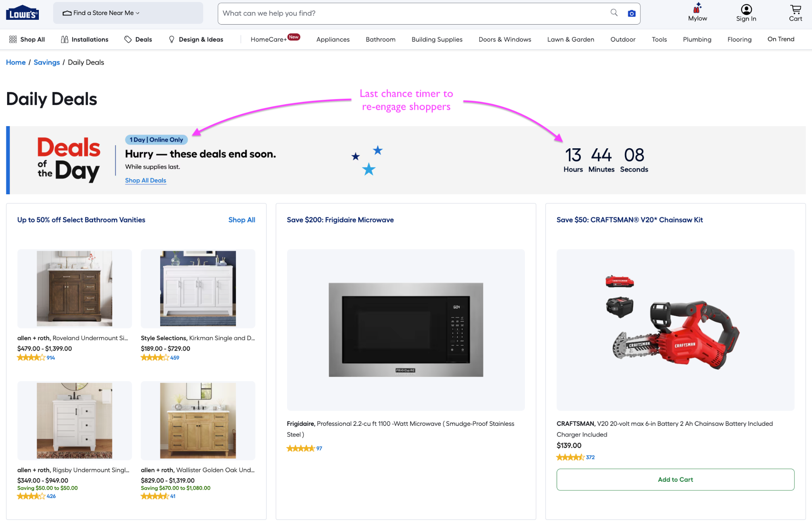Image resolution: width=812 pixels, height=523 pixels.
Task: Click the Style Selections Kirkman Single title
Action: point(198,338)
